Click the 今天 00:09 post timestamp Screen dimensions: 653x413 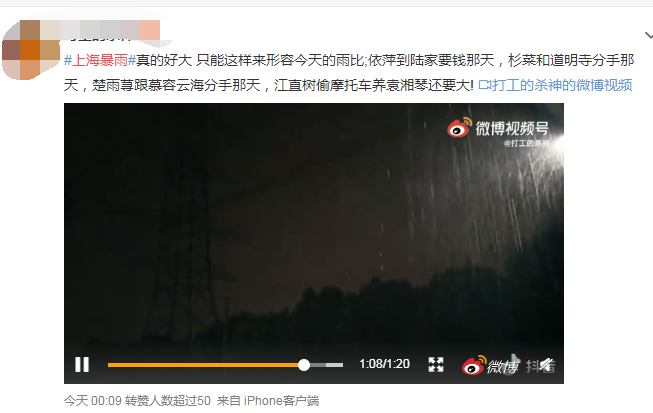92,401
